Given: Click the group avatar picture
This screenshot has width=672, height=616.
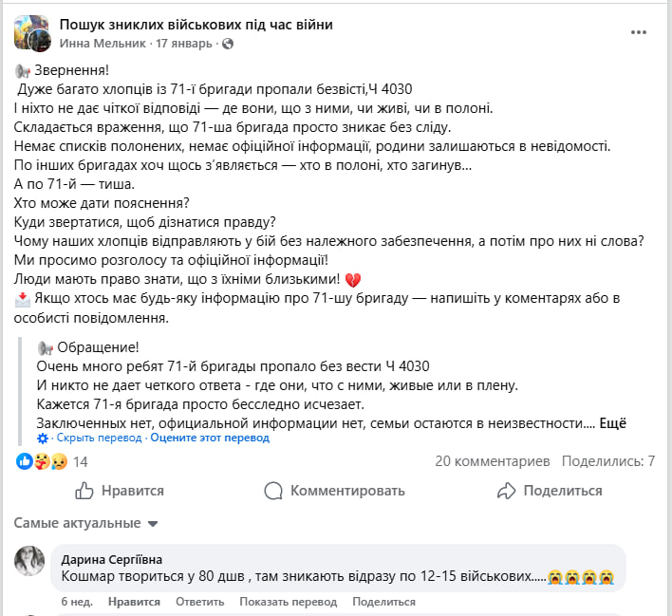Looking at the screenshot, I should coord(32,33).
